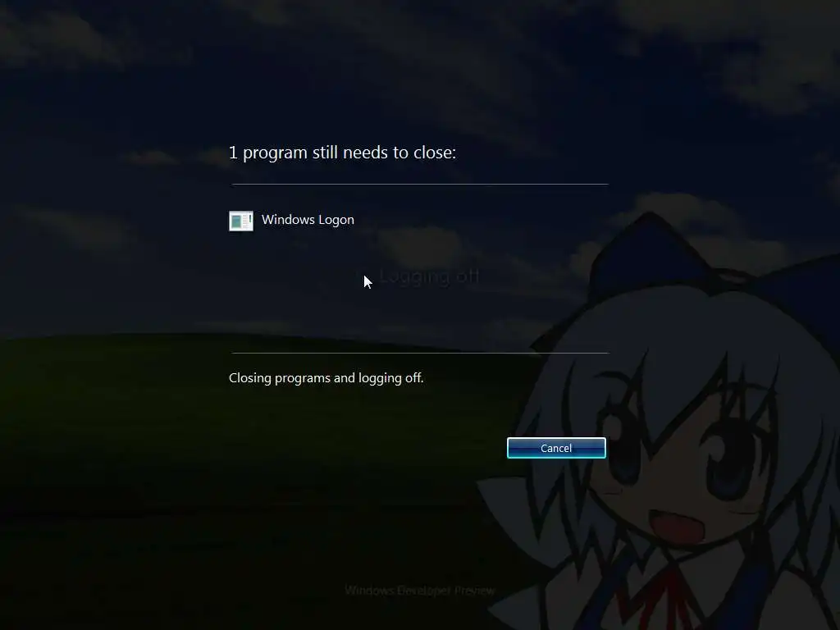Viewport: 840px width, 630px height.
Task: Click 'Closing programs and logging off.' status text
Action: 326,378
